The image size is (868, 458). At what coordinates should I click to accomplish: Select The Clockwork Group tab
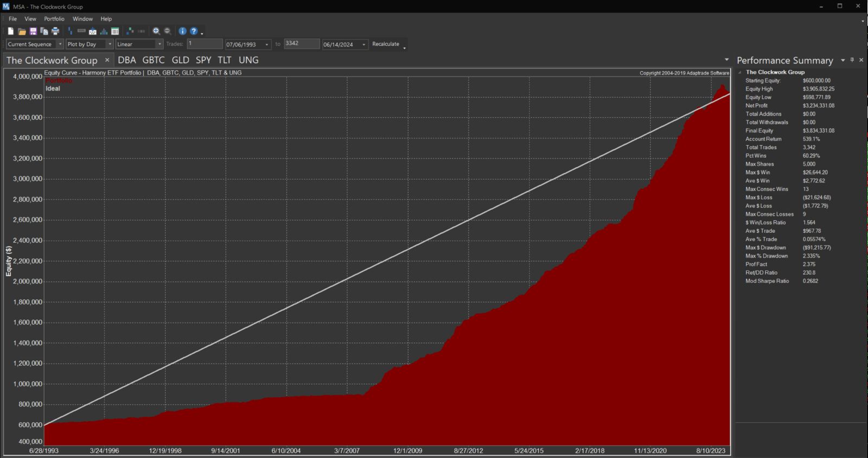(52, 60)
